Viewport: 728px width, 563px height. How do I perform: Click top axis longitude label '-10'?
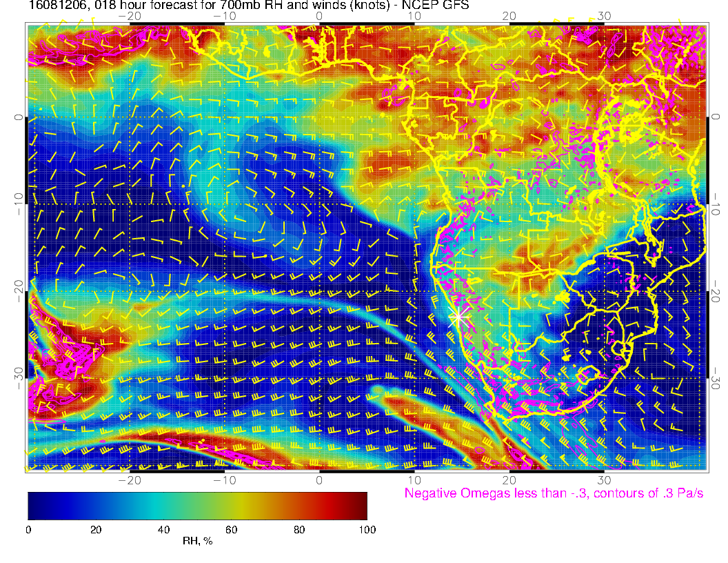click(x=225, y=16)
